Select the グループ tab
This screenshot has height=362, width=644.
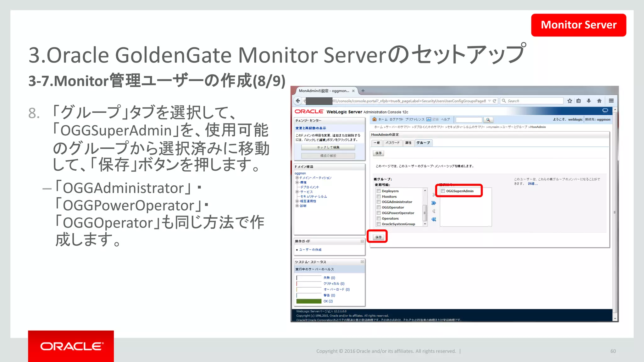point(423,143)
